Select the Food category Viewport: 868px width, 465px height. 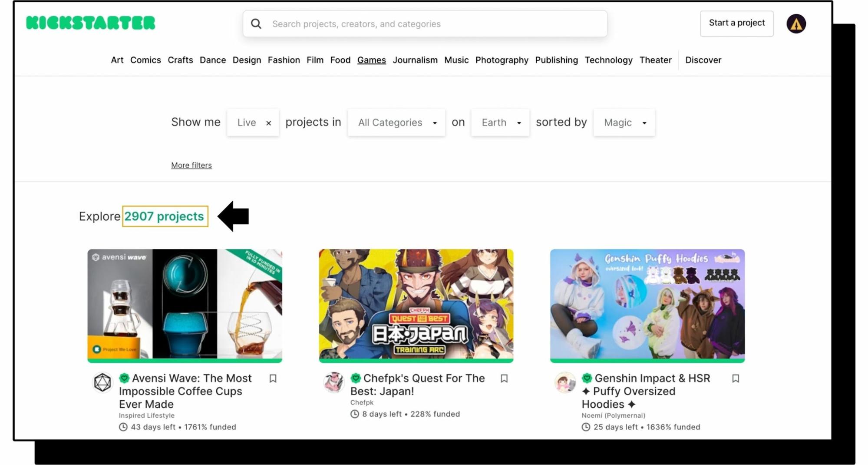coord(340,60)
